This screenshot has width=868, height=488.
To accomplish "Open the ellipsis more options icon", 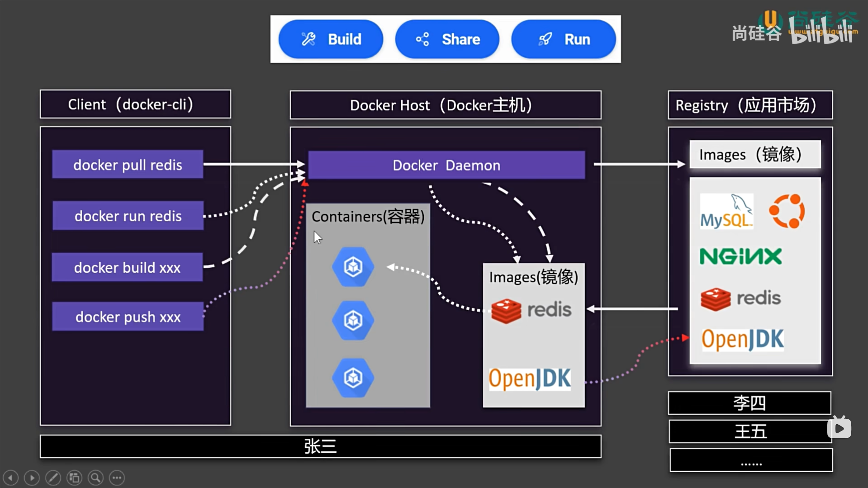I will pyautogui.click(x=117, y=477).
